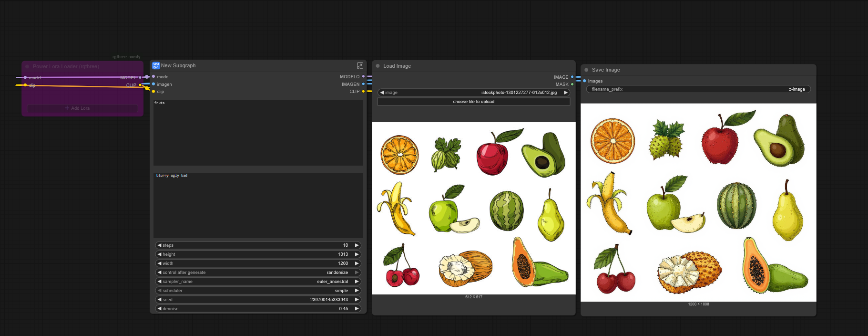Decrease the denoise value with the left arrow

[159, 309]
